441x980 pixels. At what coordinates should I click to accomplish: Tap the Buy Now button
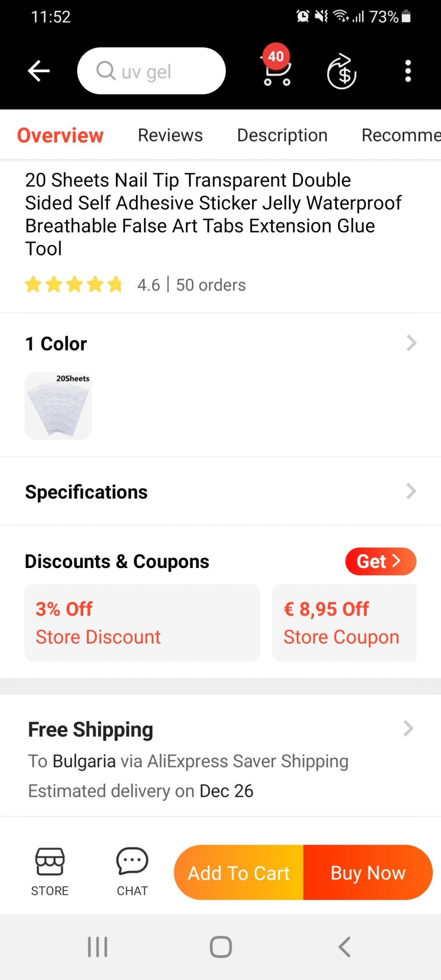(368, 873)
